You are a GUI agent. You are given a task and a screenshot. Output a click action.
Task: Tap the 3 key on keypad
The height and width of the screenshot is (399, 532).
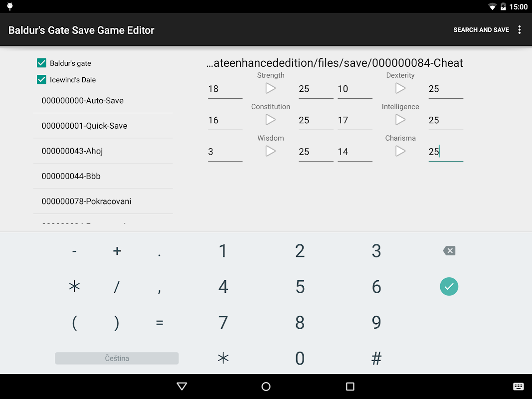(376, 251)
